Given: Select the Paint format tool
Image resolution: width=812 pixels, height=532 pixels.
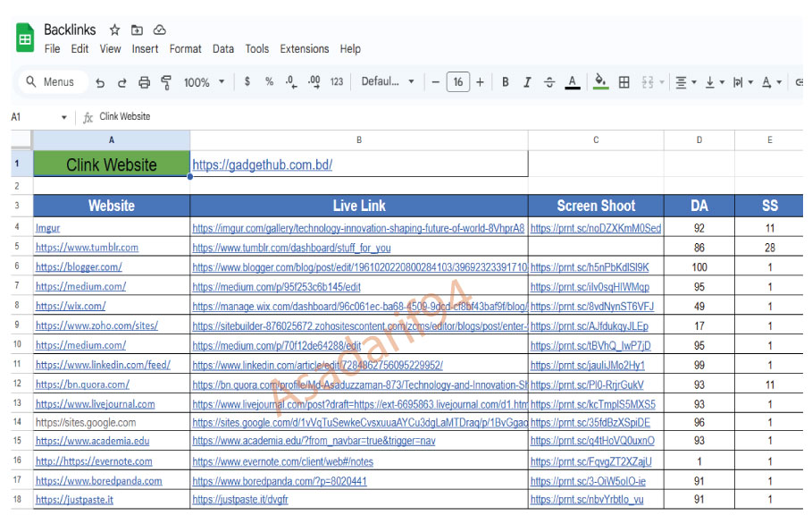Looking at the screenshot, I should (x=165, y=80).
